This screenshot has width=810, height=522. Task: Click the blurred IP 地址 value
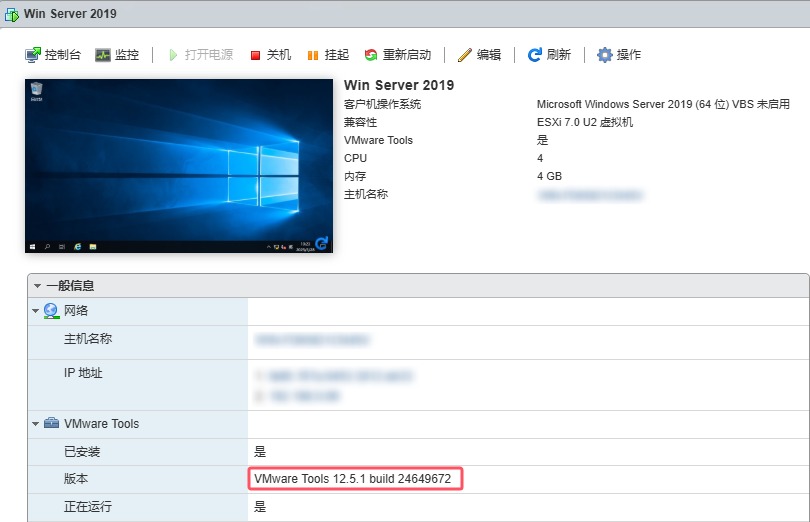tap(335, 377)
